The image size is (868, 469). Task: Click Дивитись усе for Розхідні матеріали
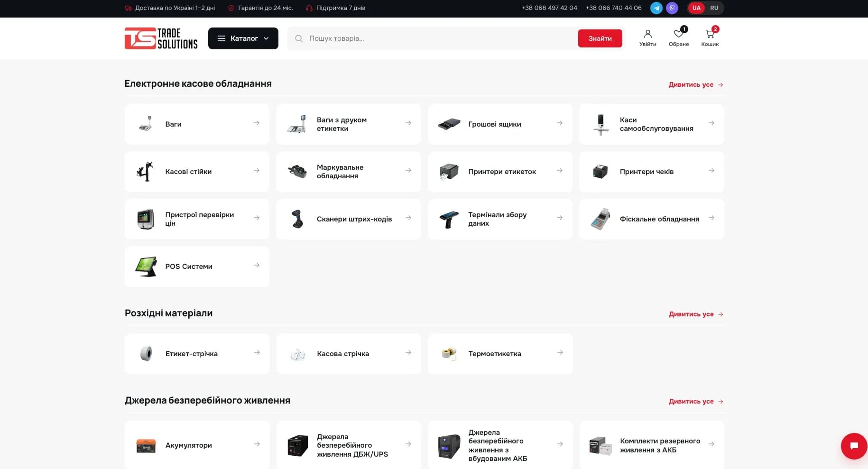pyautogui.click(x=696, y=314)
